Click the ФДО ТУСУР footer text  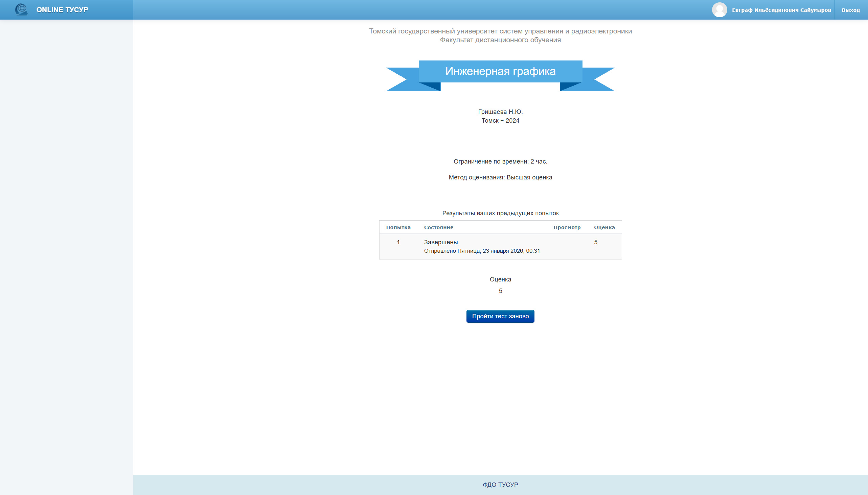[x=500, y=485]
